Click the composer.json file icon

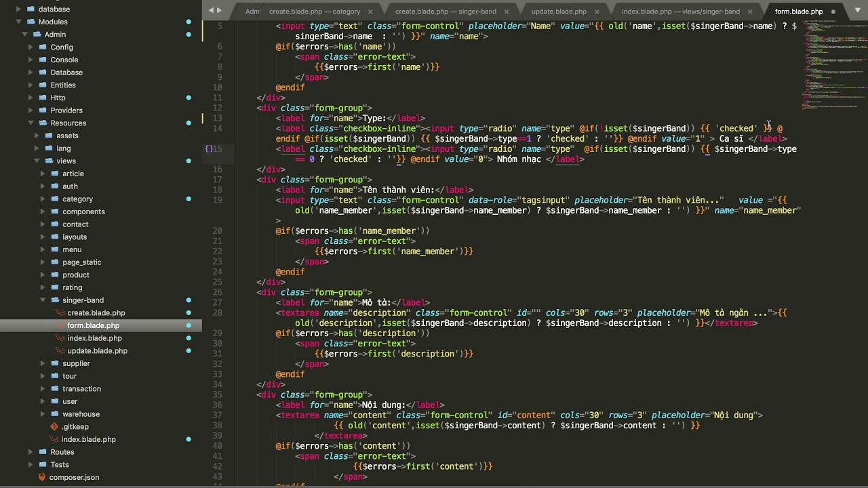[x=43, y=477]
